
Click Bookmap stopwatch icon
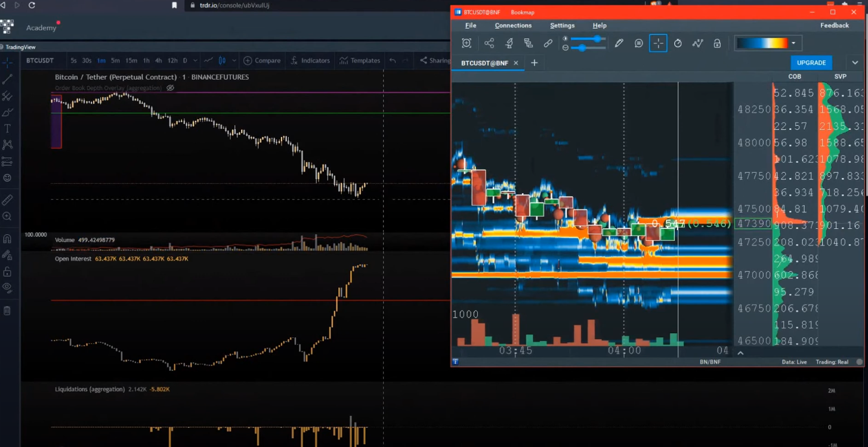tap(678, 43)
